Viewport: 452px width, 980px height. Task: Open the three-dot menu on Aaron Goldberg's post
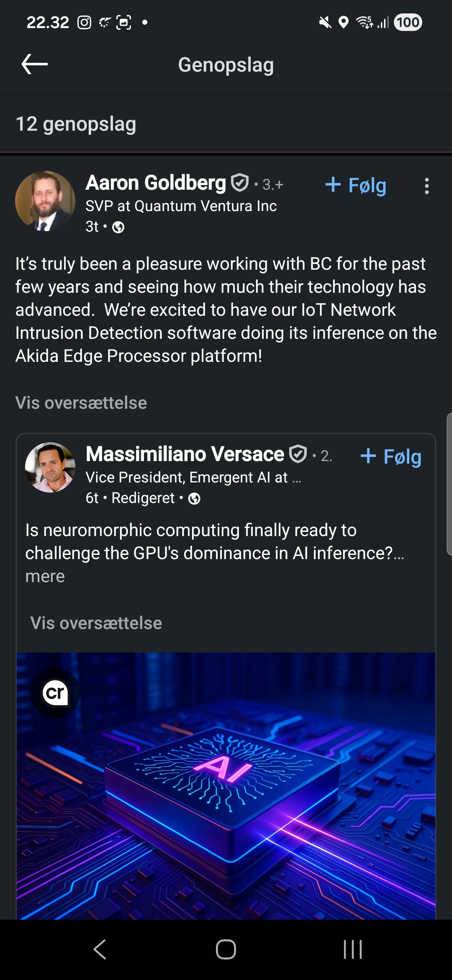(426, 186)
